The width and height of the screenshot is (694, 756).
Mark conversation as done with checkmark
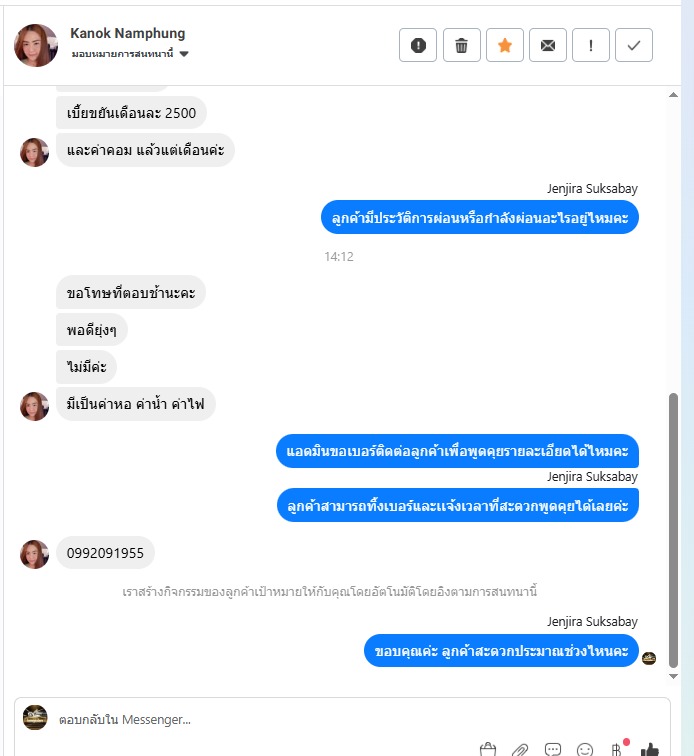tap(634, 45)
